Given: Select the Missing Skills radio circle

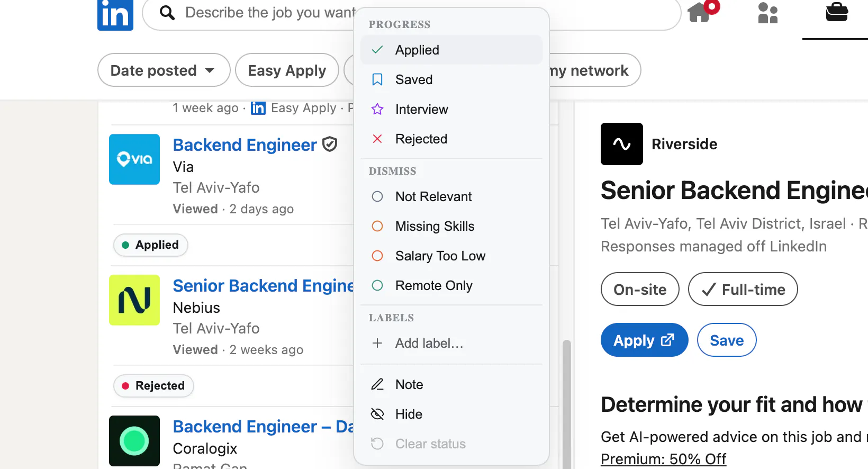Looking at the screenshot, I should click(377, 226).
